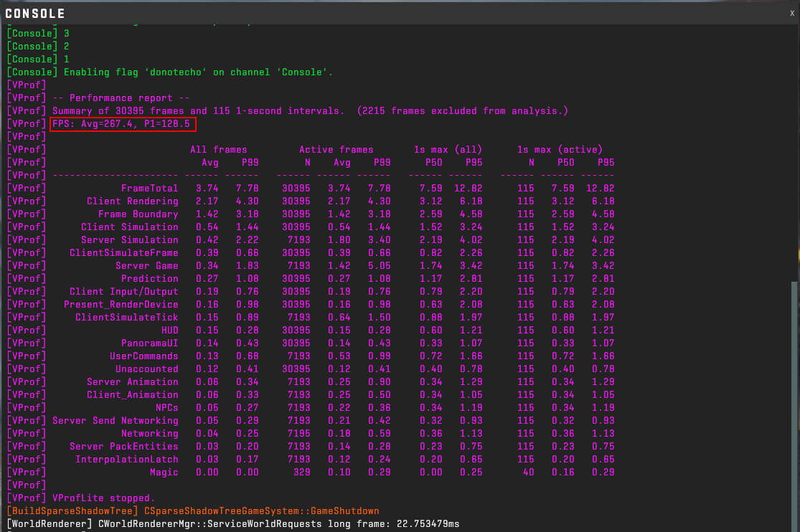Click the red-boxed FPS Avg=267.4 line
Screen dimensions: 800x532
[x=121, y=124]
